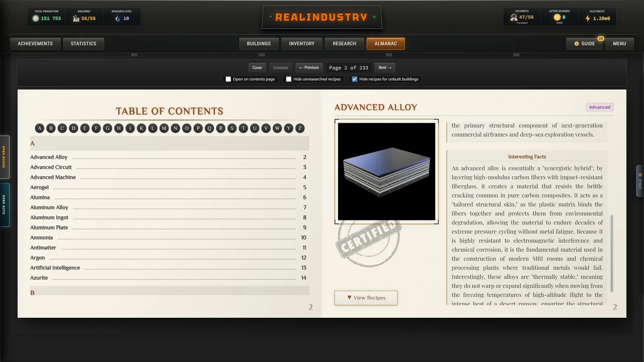The height and width of the screenshot is (362, 644).
Task: Toggle Open on contents page checkbox
Action: pyautogui.click(x=228, y=79)
